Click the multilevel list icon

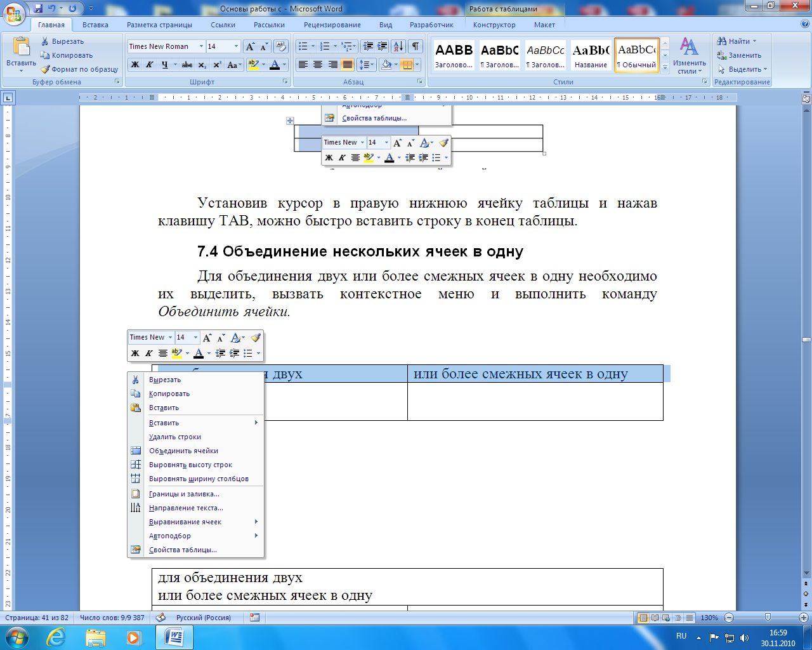[x=346, y=46]
